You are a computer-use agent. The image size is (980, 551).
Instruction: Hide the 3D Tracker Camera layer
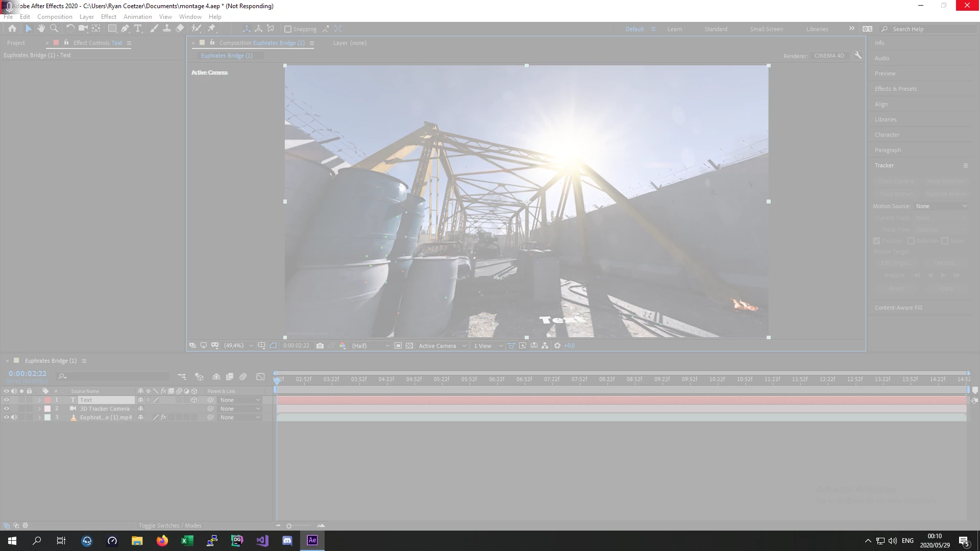[x=7, y=409]
